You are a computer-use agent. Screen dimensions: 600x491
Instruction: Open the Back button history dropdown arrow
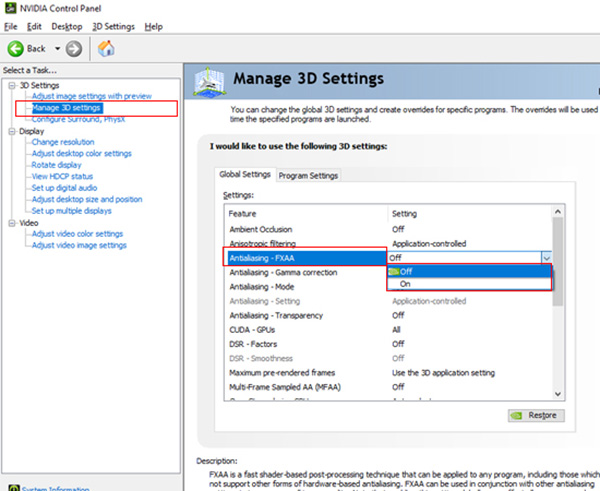pos(57,48)
